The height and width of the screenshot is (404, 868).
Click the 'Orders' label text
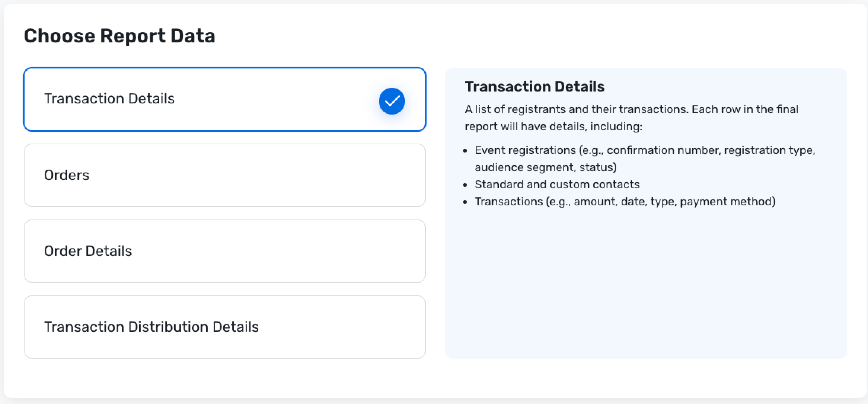[67, 175]
